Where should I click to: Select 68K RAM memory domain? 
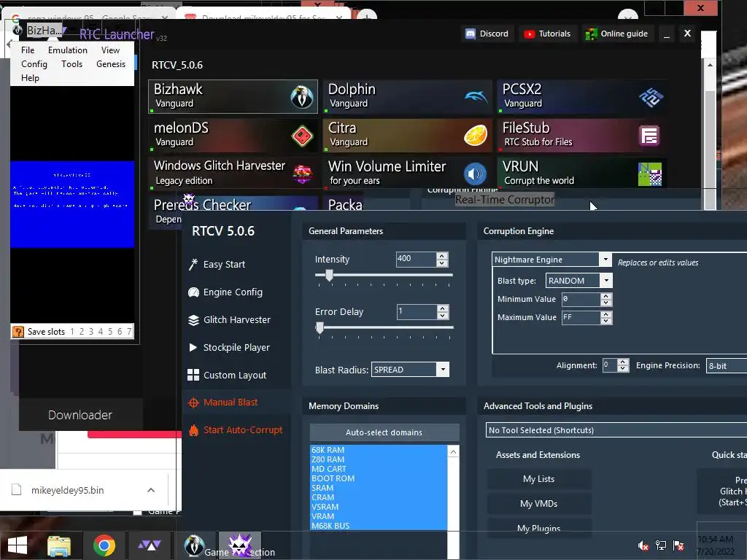pos(379,450)
